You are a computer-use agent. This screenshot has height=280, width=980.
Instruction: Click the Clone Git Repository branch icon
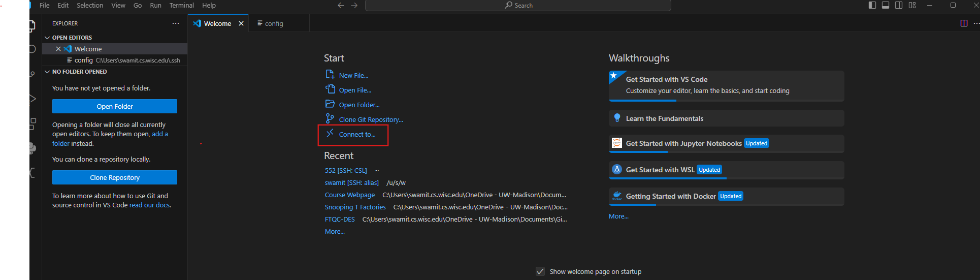pos(330,119)
